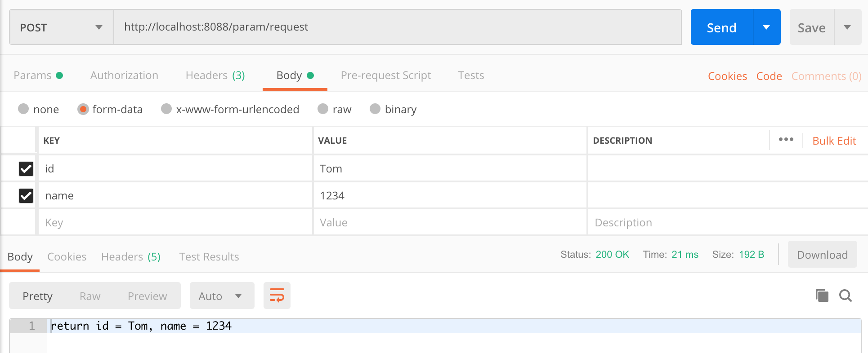This screenshot has width=868, height=353.
Task: Open the Code link
Action: [x=769, y=76]
